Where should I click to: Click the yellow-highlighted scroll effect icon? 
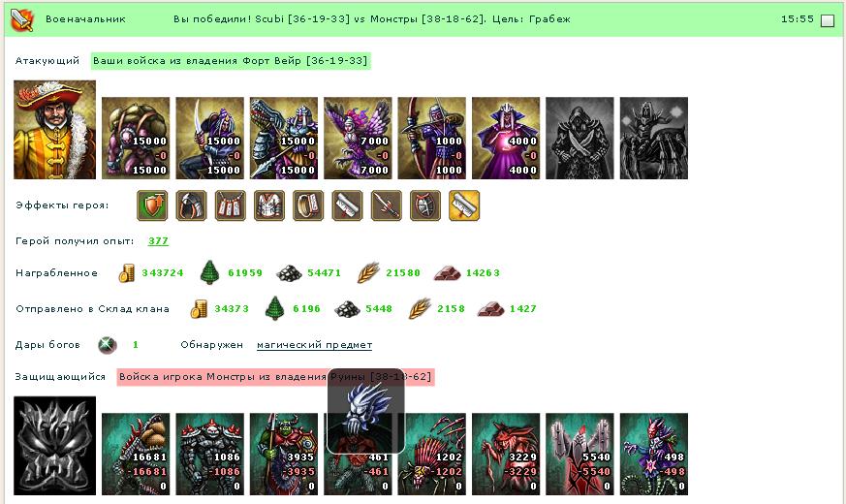464,205
